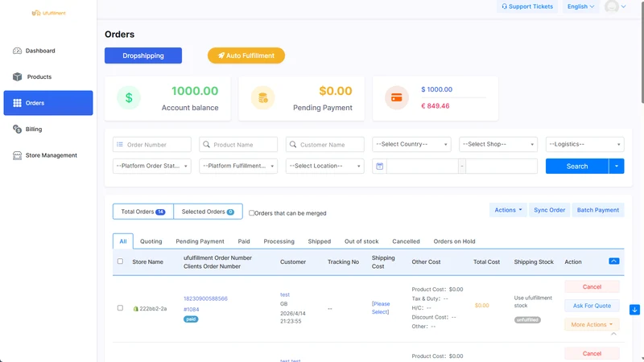Toggle Orders that can be merged checkbox
644x362 pixels.
(251, 213)
